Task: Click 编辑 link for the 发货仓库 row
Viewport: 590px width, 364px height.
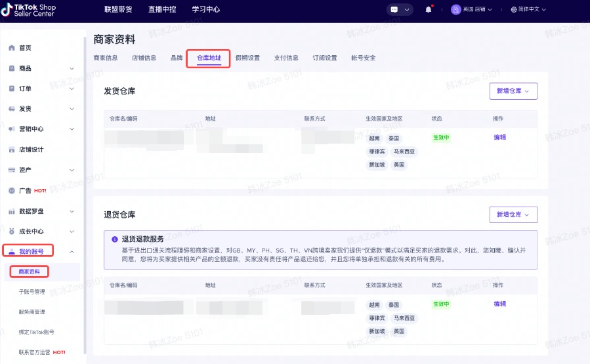Action: 499,138
